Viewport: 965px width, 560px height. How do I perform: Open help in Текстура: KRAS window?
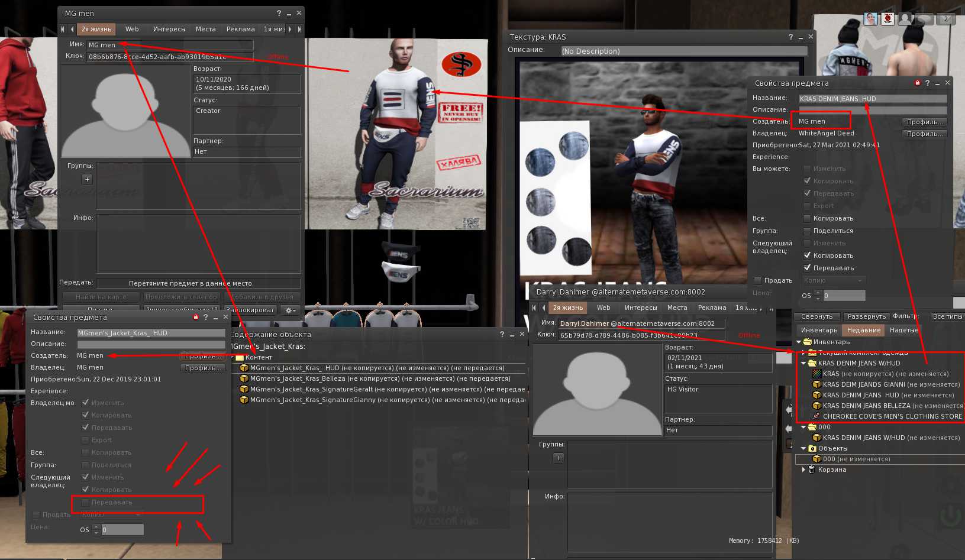[x=790, y=37]
